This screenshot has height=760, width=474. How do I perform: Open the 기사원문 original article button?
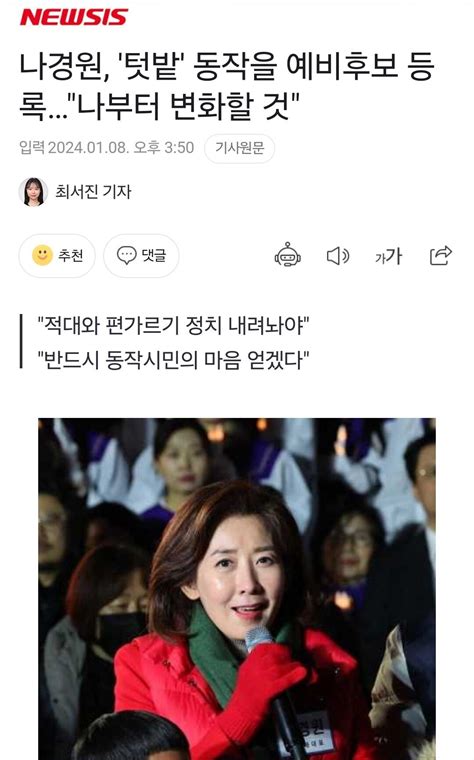pos(239,148)
